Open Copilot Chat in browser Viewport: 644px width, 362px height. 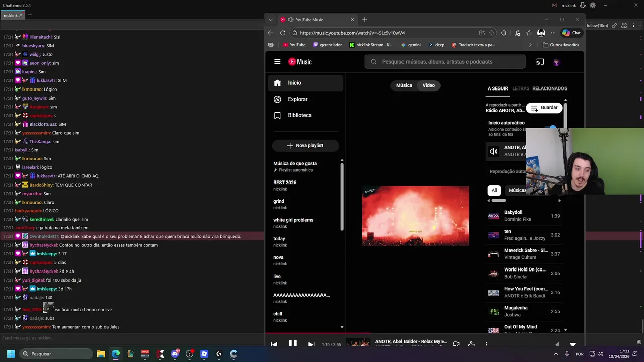click(x=572, y=33)
